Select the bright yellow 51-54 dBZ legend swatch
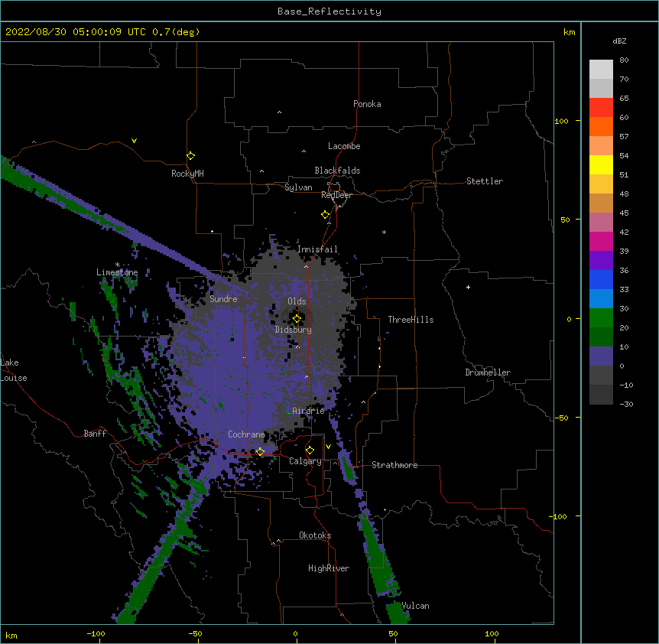659x644 pixels. pos(601,164)
